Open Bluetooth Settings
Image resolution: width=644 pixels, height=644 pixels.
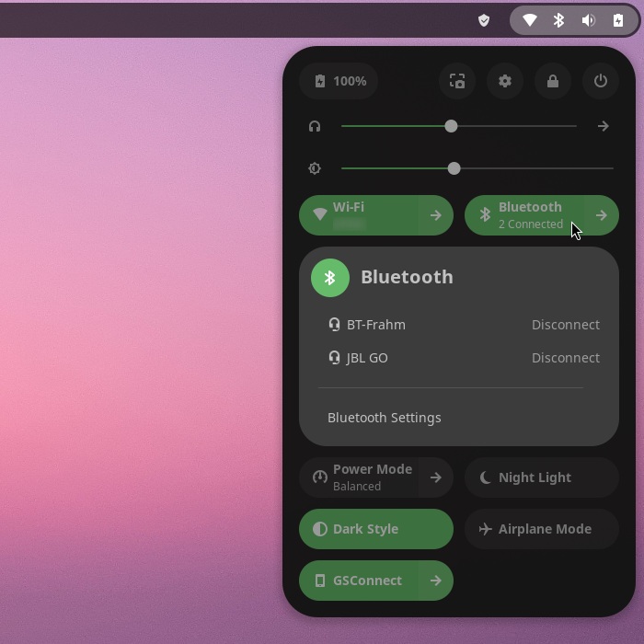coord(385,418)
